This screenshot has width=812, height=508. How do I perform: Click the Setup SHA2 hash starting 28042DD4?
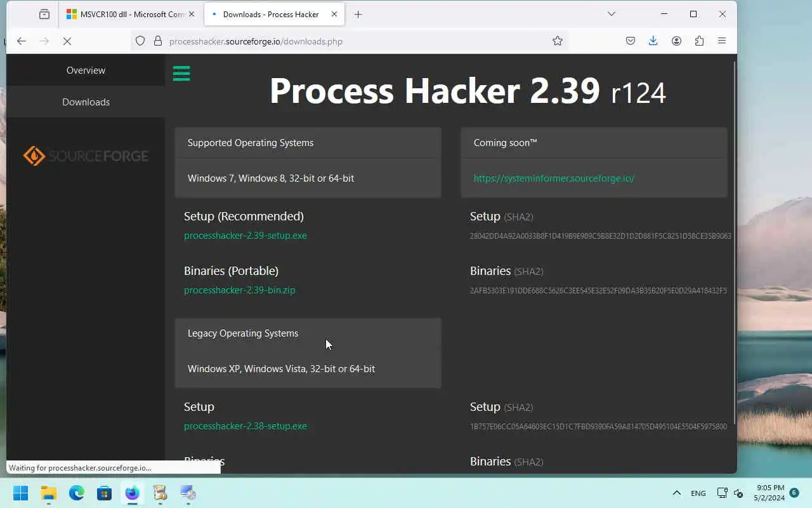click(600, 236)
